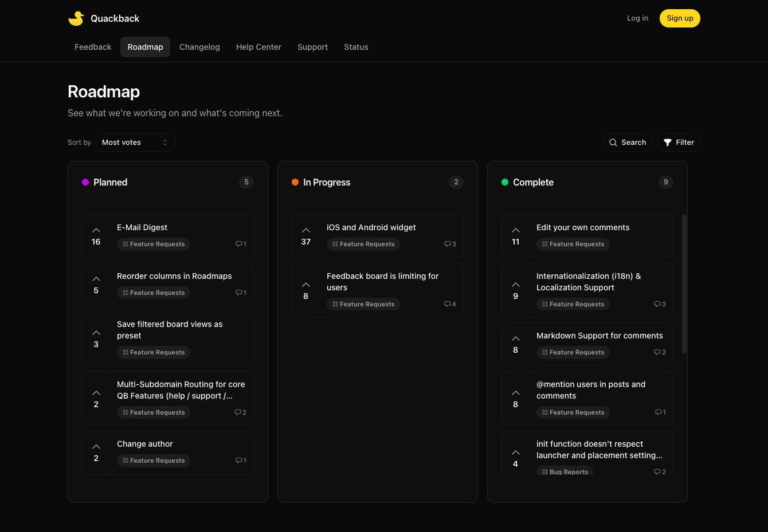
Task: Open the roadmap Search button
Action: point(627,143)
